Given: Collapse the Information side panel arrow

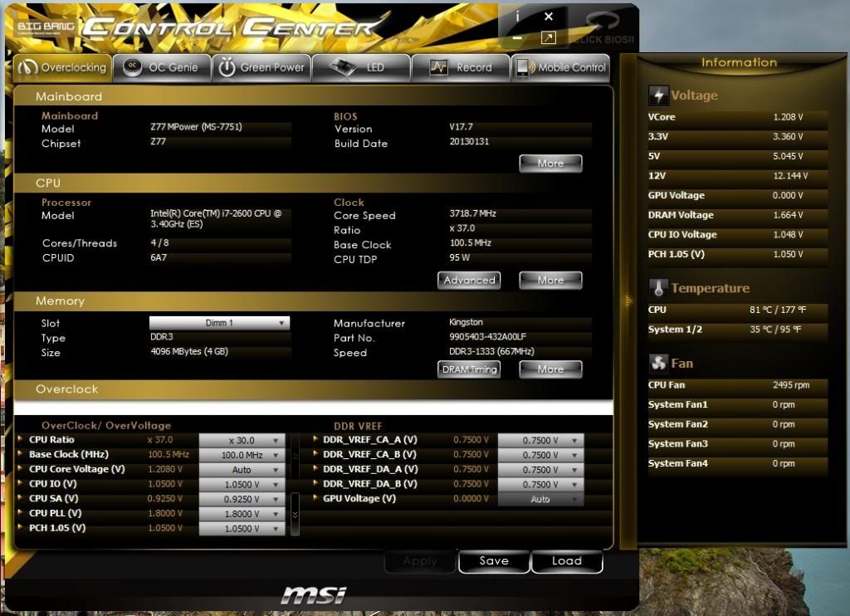Looking at the screenshot, I should point(628,301).
